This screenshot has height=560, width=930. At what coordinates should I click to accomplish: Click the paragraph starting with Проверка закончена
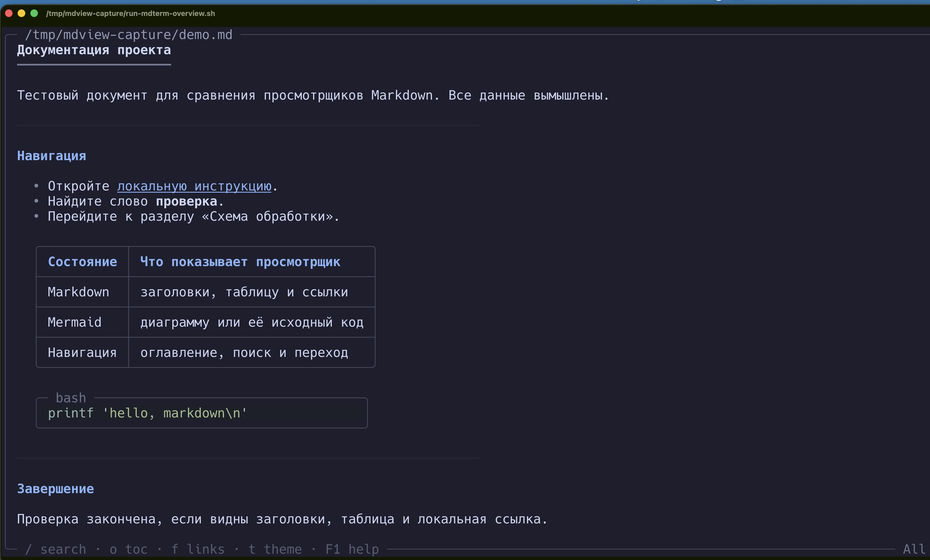[x=282, y=519]
